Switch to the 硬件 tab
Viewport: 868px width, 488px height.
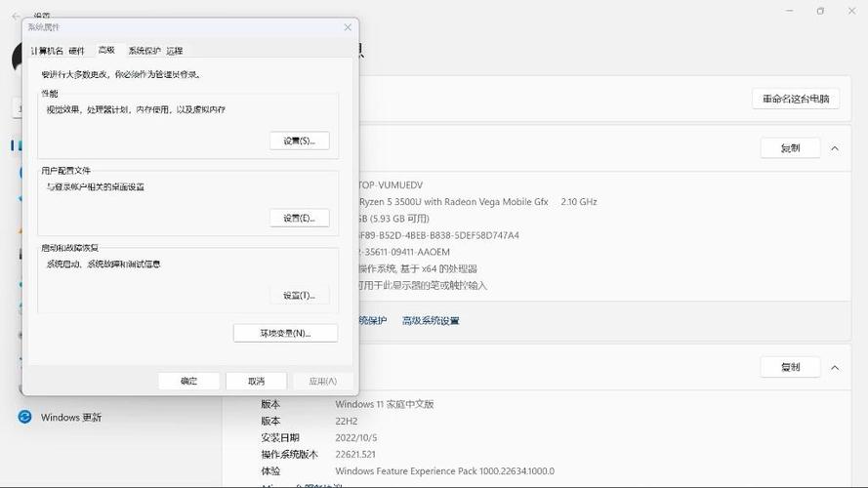pyautogui.click(x=76, y=51)
